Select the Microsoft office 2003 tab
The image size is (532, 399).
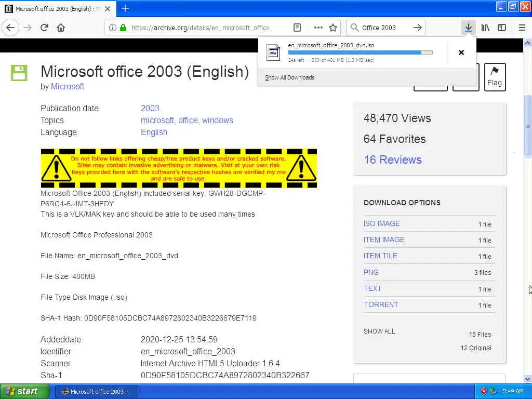58,9
